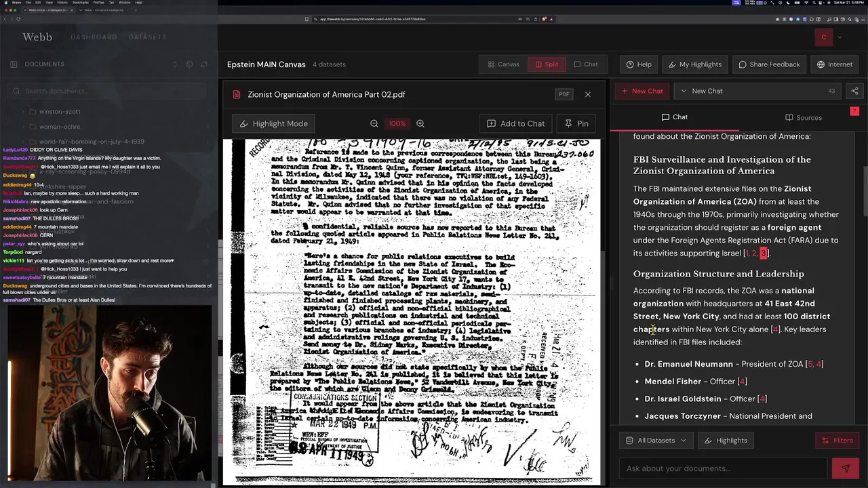Expand the woman-ochre folder chevron
The image size is (868, 488).
pos(23,127)
